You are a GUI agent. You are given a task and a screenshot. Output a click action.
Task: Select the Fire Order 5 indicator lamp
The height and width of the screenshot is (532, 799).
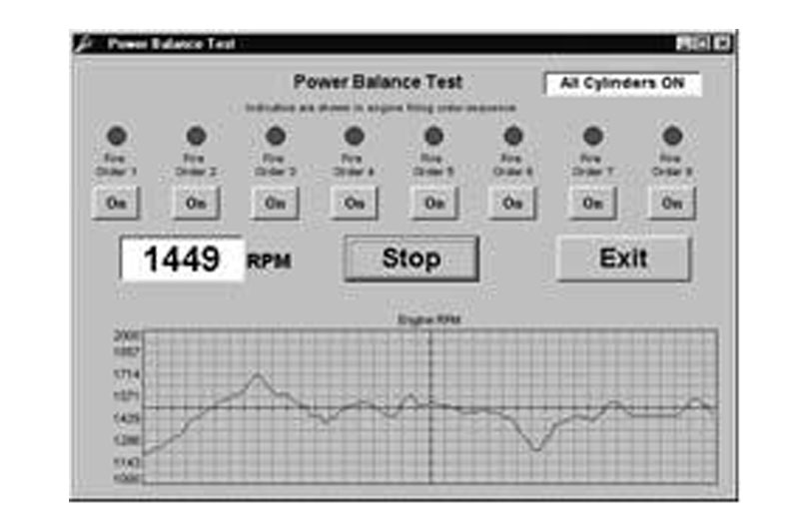tap(433, 136)
